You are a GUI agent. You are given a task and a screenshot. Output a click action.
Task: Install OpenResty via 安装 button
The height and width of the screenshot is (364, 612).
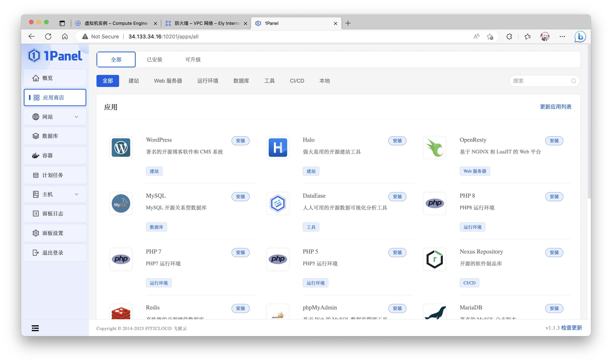point(554,141)
